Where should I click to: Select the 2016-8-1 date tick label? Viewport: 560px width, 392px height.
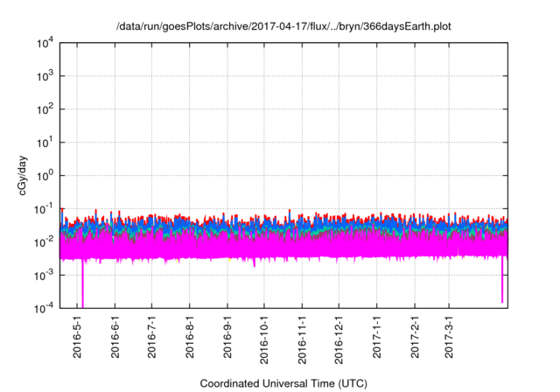click(x=190, y=337)
